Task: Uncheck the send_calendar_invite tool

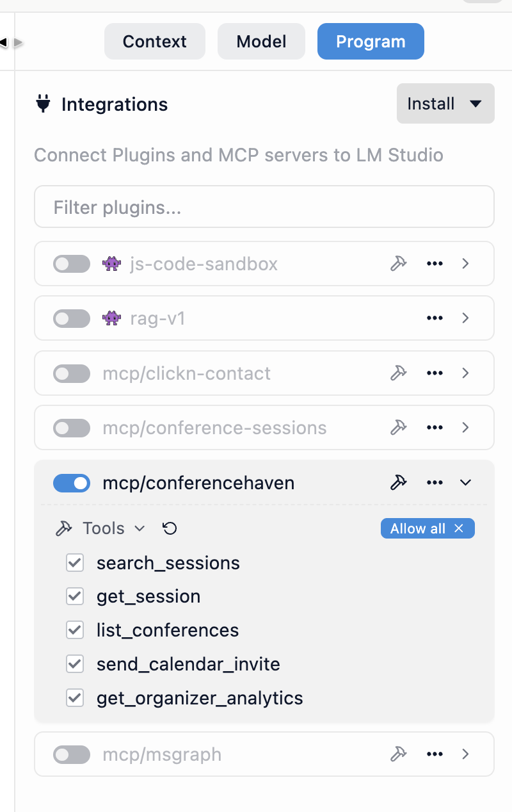Action: pos(76,664)
